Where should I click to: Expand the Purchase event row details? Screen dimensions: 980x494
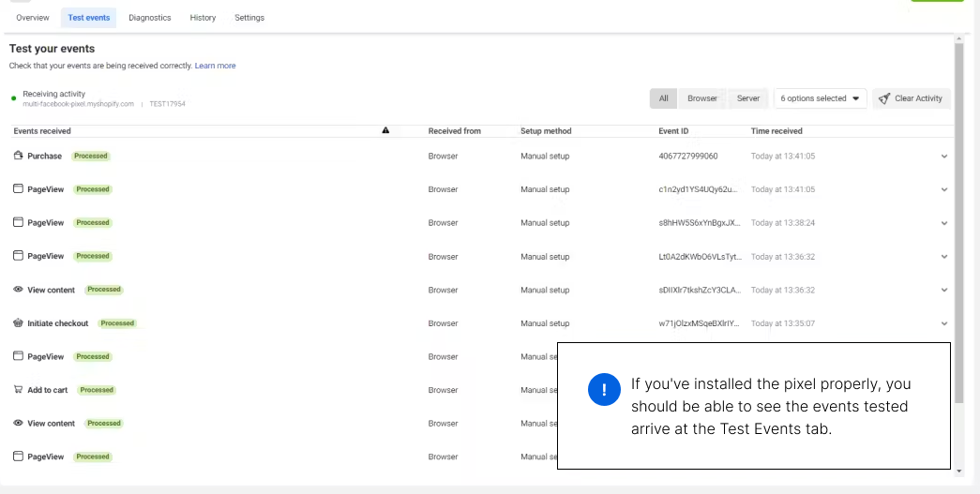point(944,157)
